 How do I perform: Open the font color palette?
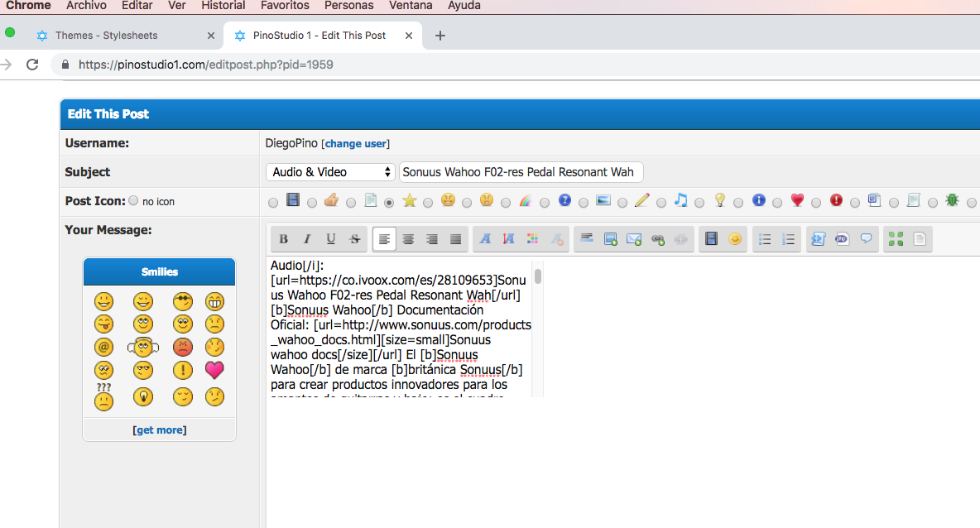[x=532, y=238]
